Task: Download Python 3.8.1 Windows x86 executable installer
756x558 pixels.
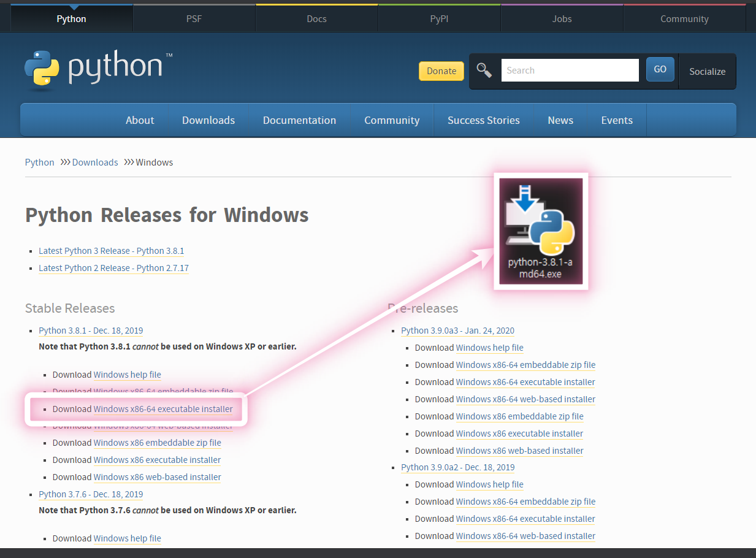Action: click(157, 460)
